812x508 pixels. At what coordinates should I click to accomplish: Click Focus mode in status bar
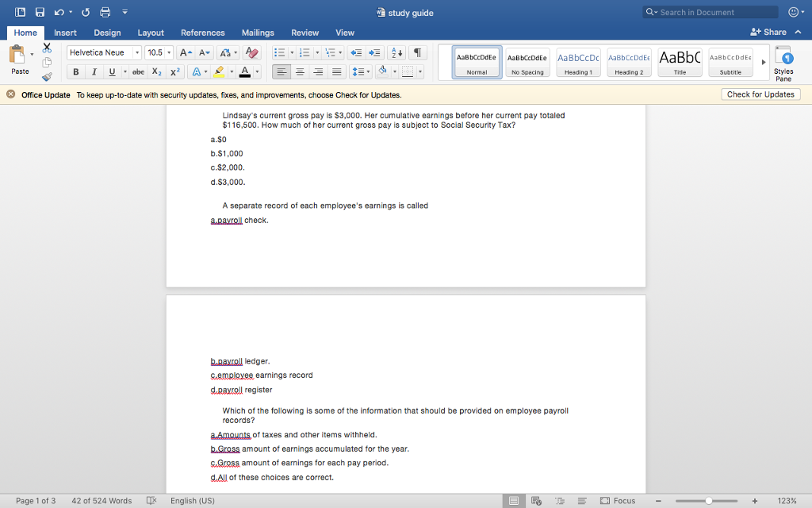click(x=618, y=501)
